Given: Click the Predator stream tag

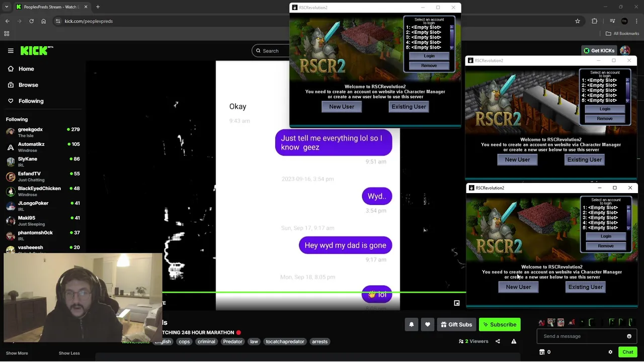Looking at the screenshot, I should click(232, 341).
